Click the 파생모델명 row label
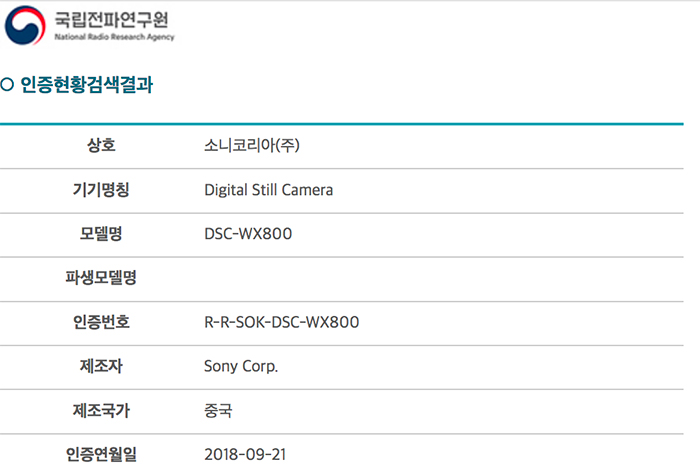 (x=101, y=278)
